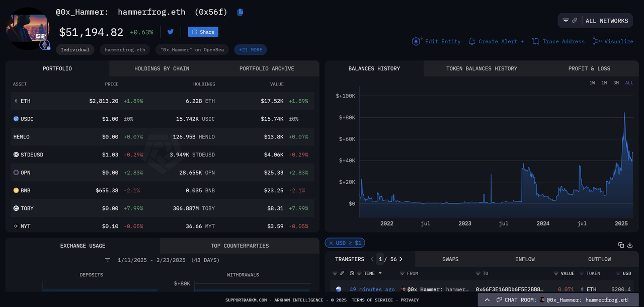The height and width of the screenshot is (307, 644).
Task: Open the ALL NETWORKS selector
Action: (x=595, y=21)
